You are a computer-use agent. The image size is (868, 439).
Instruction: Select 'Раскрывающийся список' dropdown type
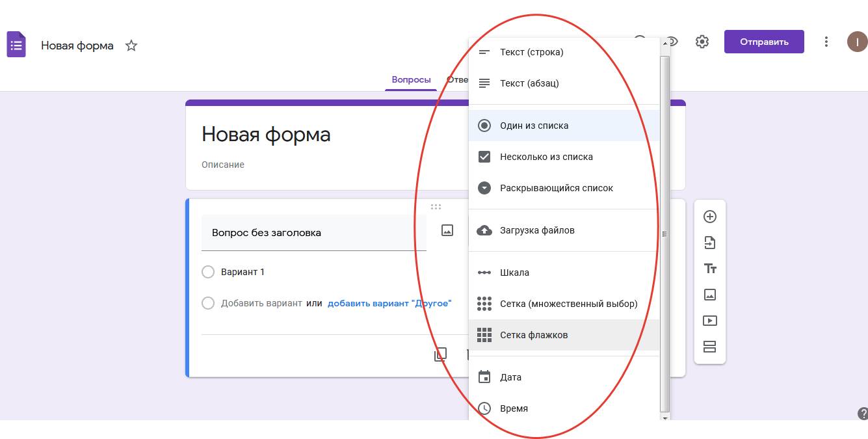point(556,188)
